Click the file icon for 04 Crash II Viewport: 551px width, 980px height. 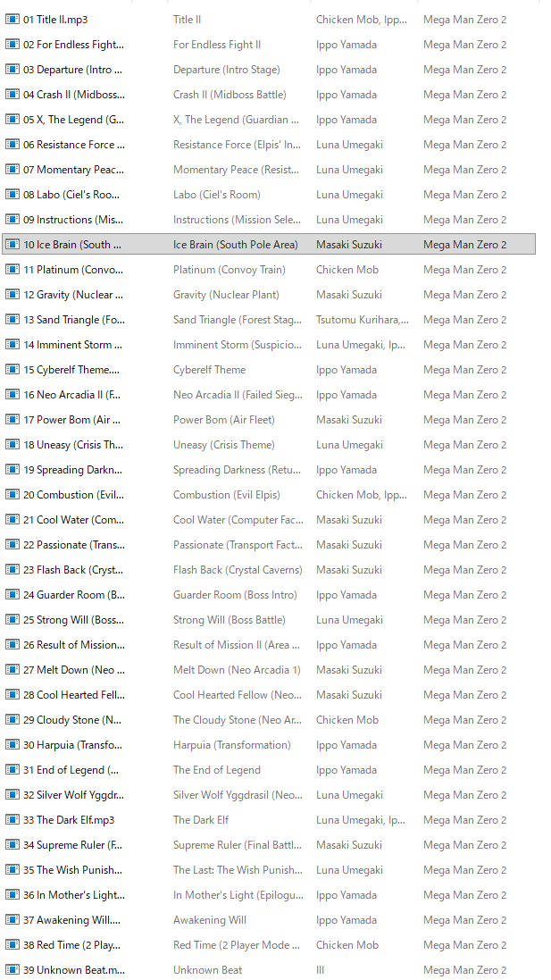pos(12,95)
